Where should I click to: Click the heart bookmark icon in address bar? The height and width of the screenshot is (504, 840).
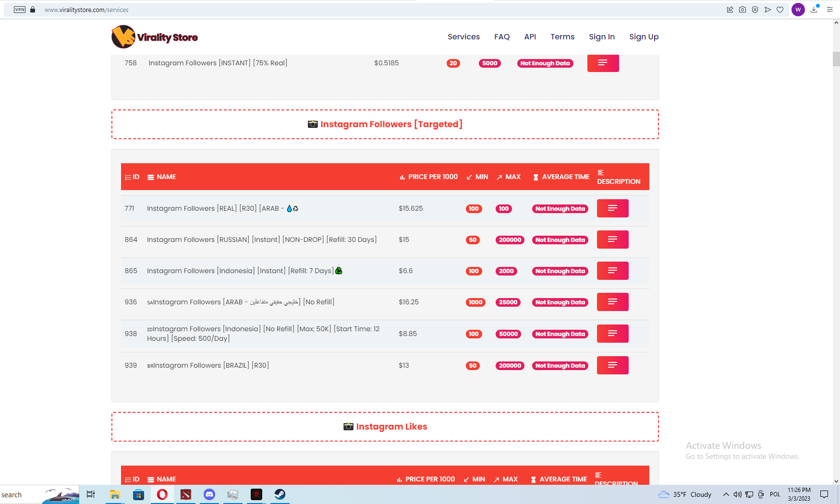point(780,10)
